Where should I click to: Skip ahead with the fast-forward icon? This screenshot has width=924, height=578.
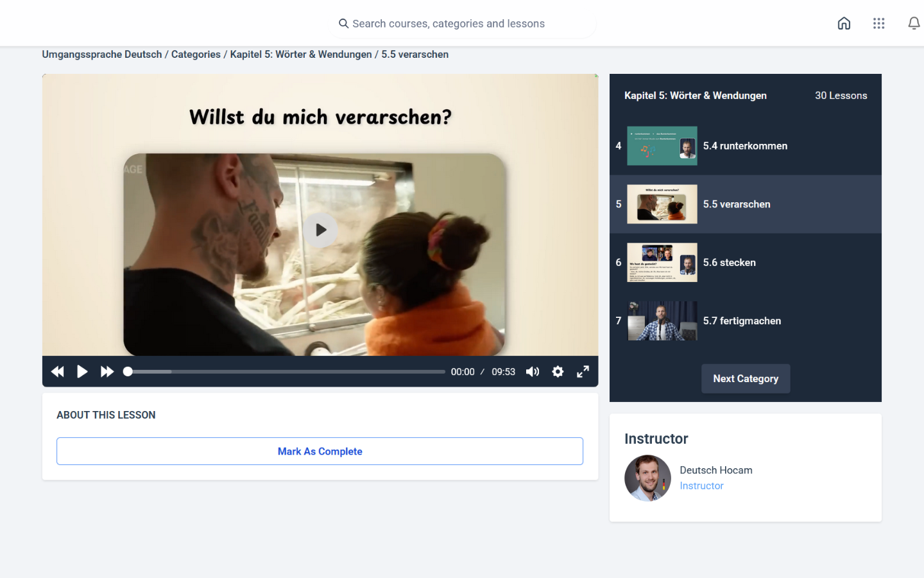point(107,372)
